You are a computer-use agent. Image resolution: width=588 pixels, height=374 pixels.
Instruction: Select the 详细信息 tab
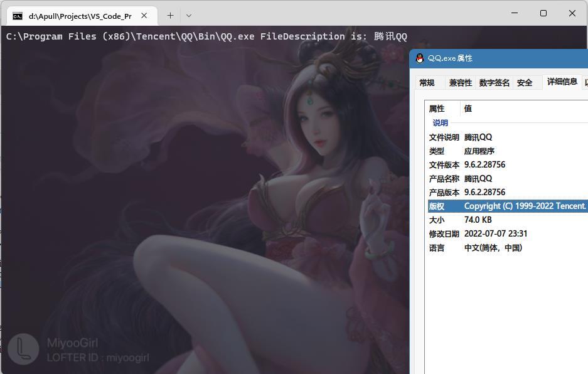562,82
